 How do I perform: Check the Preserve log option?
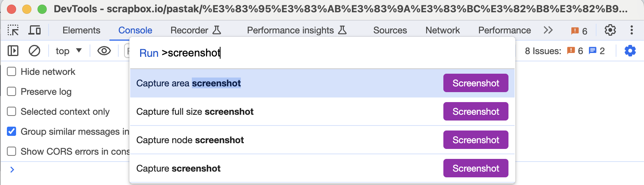[x=12, y=92]
